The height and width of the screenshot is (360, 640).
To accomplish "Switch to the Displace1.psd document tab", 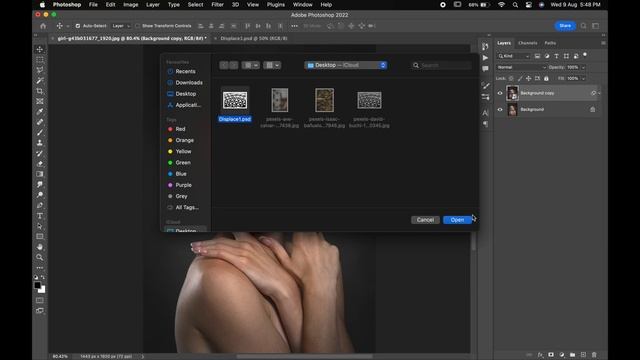I will pyautogui.click(x=254, y=38).
